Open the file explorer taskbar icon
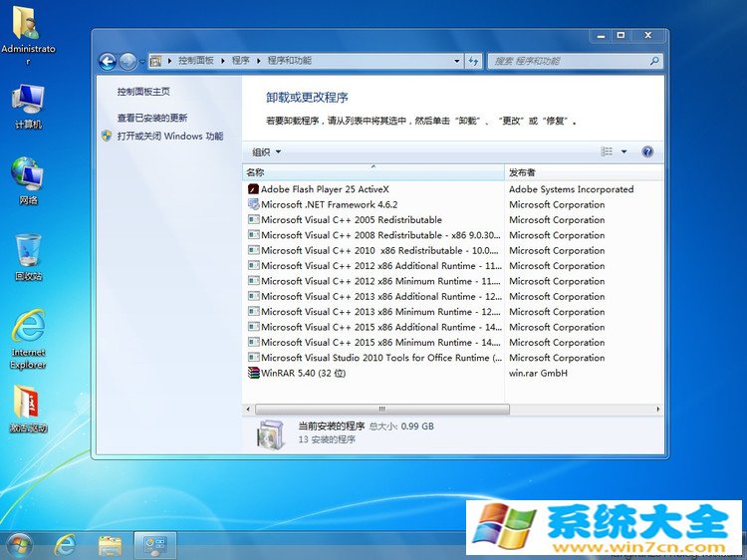The height and width of the screenshot is (560, 747). [x=110, y=544]
